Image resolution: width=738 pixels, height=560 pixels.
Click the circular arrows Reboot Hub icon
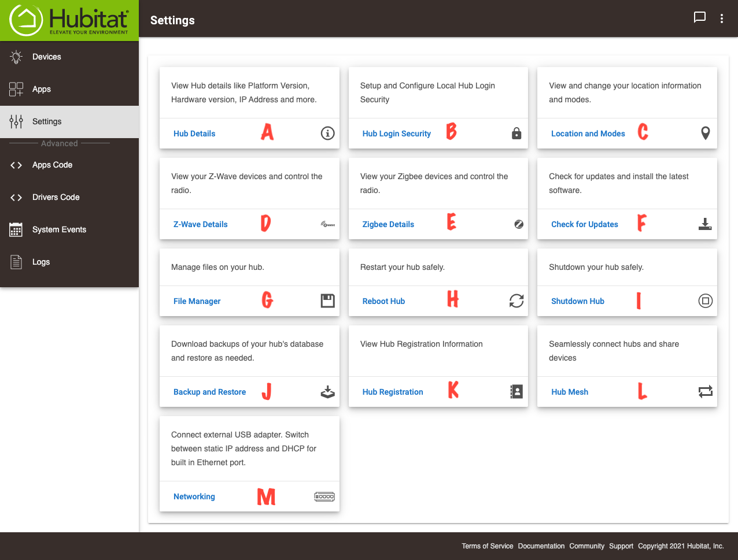516,301
